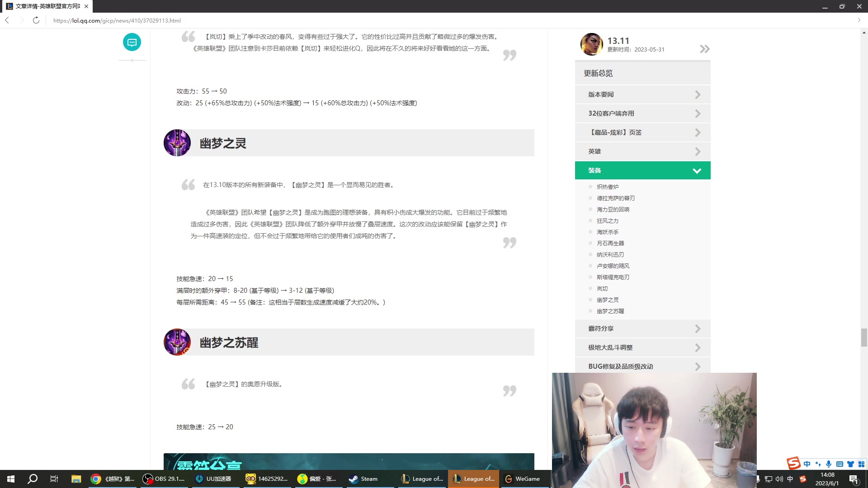Jump to 斯塔缇克电刃 entry
Viewport: 868px width, 488px height.
(x=613, y=277)
